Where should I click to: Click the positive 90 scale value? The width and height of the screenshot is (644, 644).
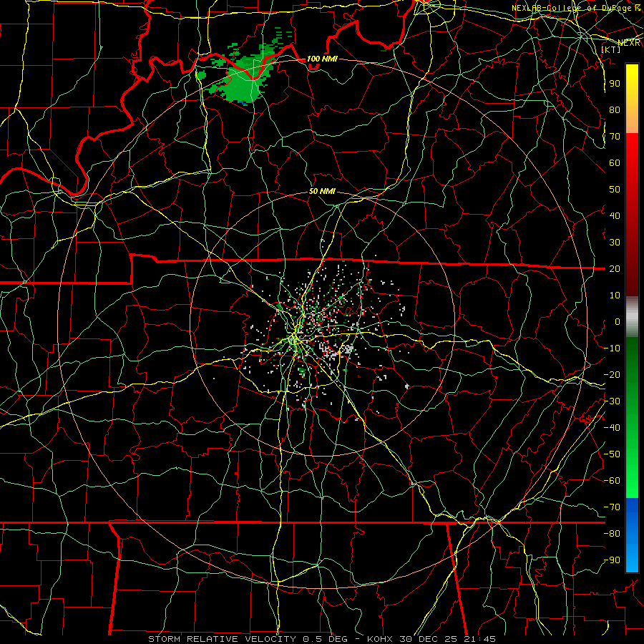615,84
